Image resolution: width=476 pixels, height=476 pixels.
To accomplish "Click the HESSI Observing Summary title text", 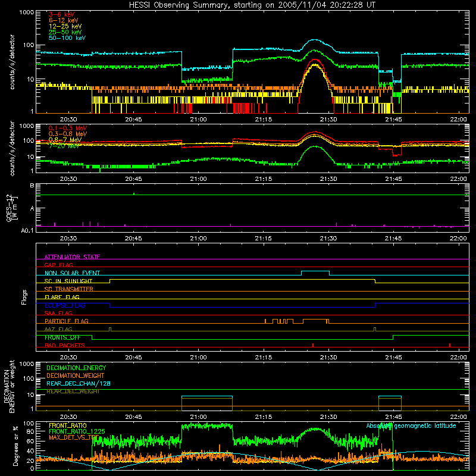I will [x=252, y=5].
